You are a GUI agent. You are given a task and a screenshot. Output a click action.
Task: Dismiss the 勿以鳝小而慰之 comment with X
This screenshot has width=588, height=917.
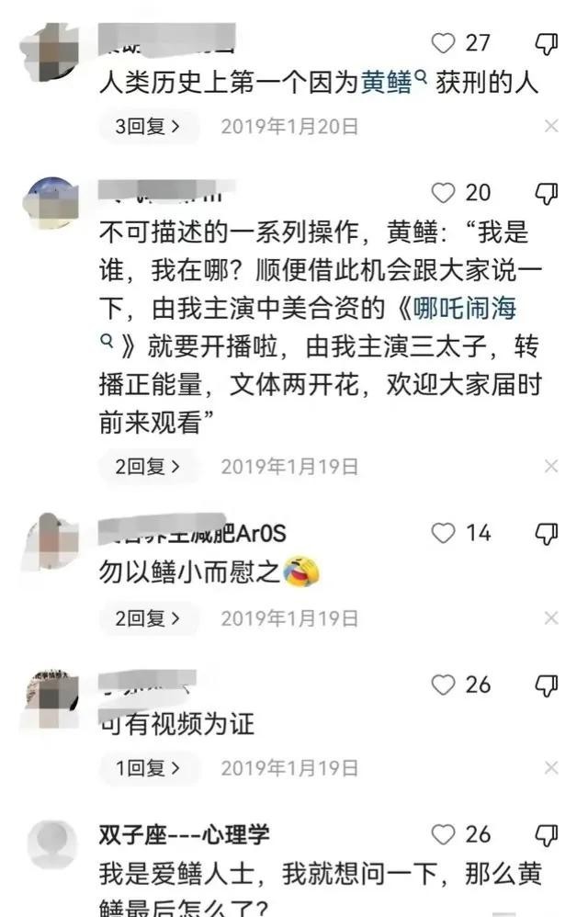tap(551, 617)
